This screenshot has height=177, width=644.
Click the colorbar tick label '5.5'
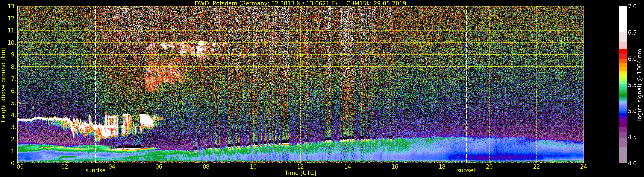pyautogui.click(x=632, y=85)
